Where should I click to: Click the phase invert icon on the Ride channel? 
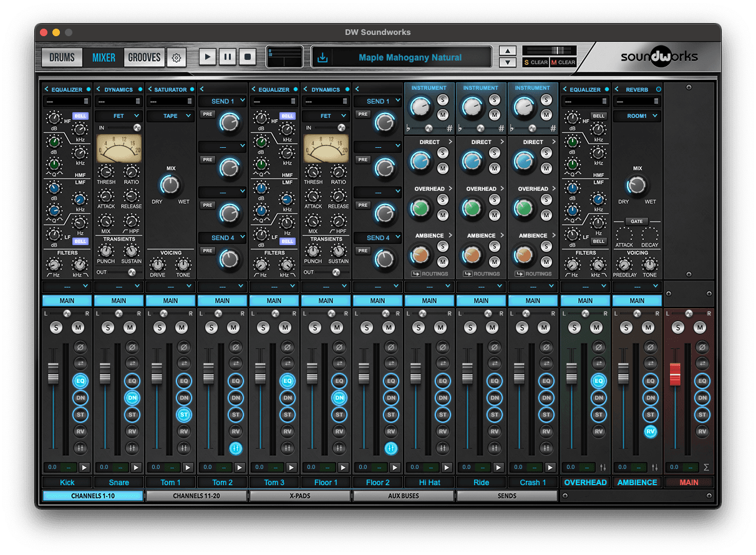point(495,347)
